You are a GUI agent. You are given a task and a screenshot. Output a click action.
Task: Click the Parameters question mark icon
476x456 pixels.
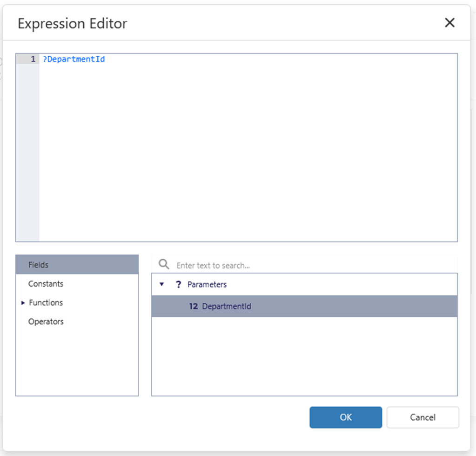coord(178,284)
